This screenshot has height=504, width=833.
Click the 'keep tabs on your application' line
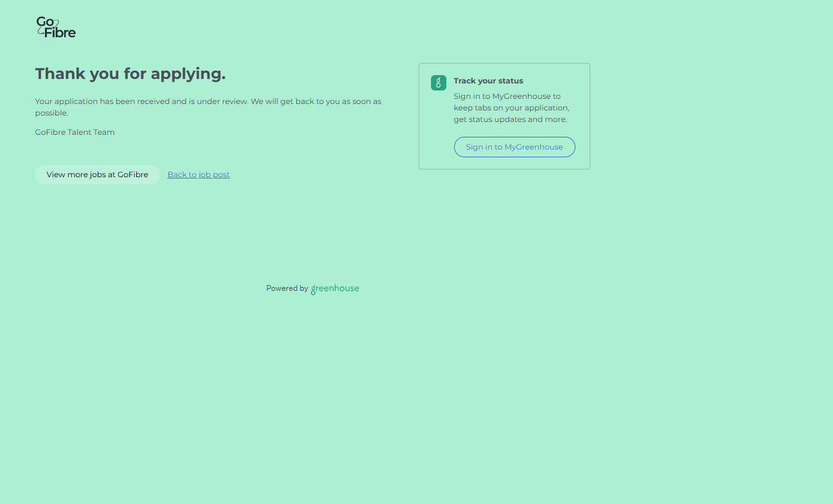point(511,108)
